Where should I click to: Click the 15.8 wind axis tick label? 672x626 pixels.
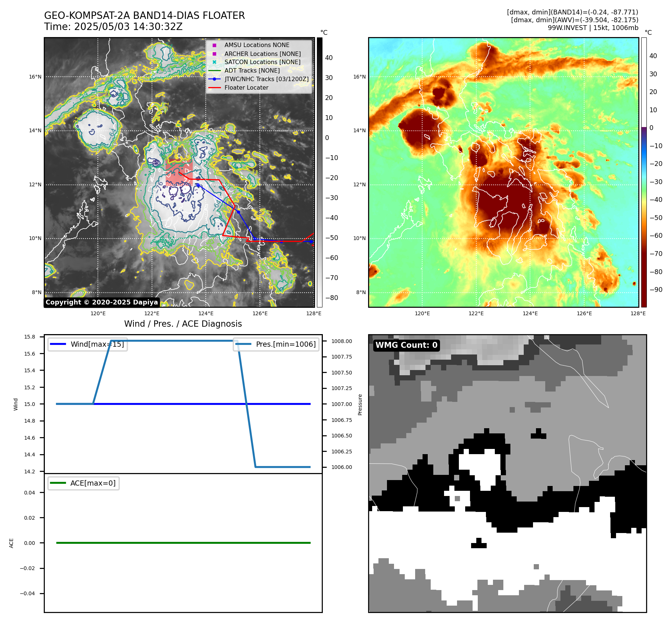click(30, 337)
